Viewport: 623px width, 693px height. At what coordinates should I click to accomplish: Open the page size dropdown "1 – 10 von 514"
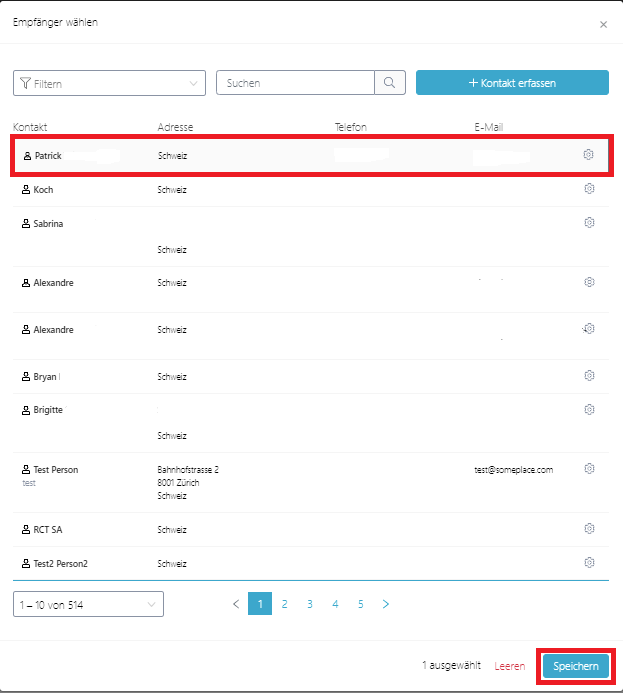pyautogui.click(x=88, y=604)
